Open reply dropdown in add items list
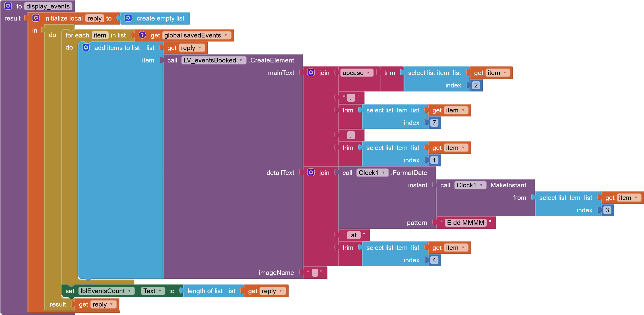Screen dimensions: 644x315 coord(191,48)
